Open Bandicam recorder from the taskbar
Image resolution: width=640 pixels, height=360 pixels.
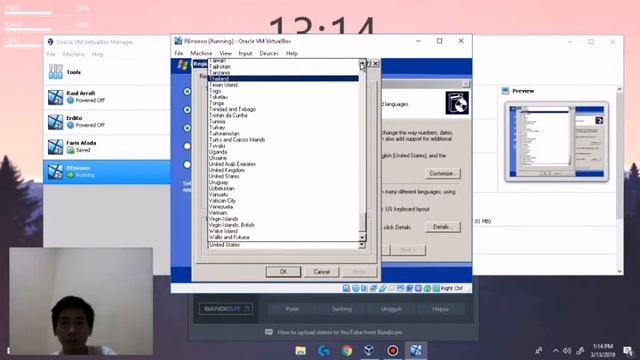click(x=393, y=350)
